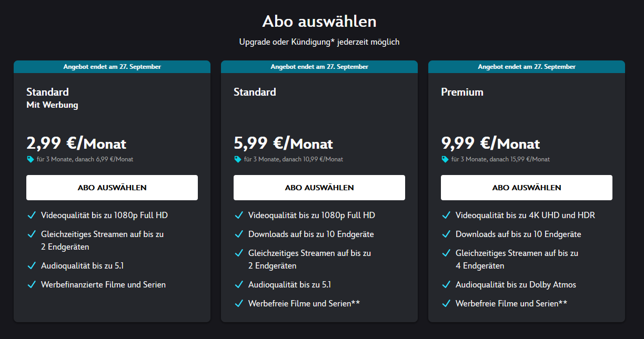Click the "Abo auswählen" page heading
The width and height of the screenshot is (644, 339).
point(319,22)
